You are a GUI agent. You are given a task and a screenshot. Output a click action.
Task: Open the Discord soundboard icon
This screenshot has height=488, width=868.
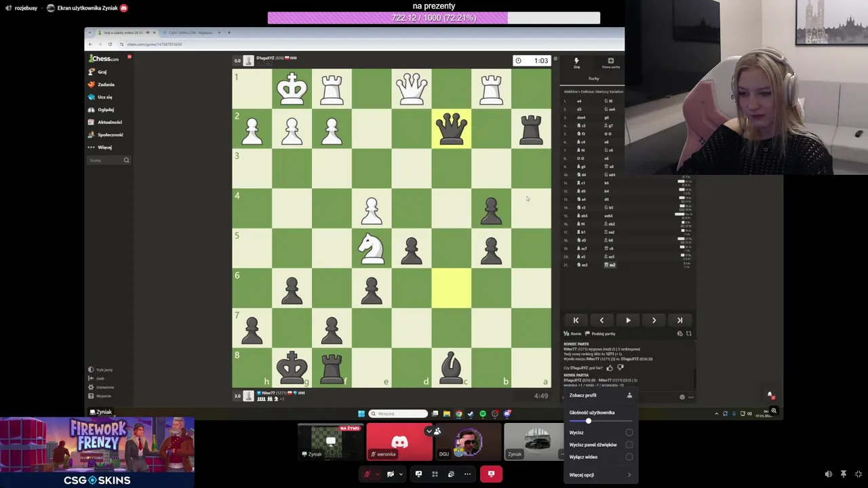pos(451,474)
